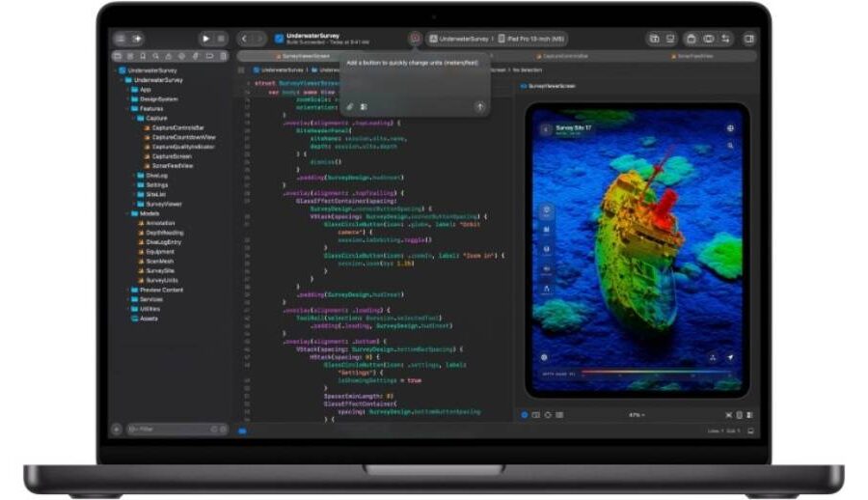Switch to the SurveyViewerScreen editor tab

302,56
